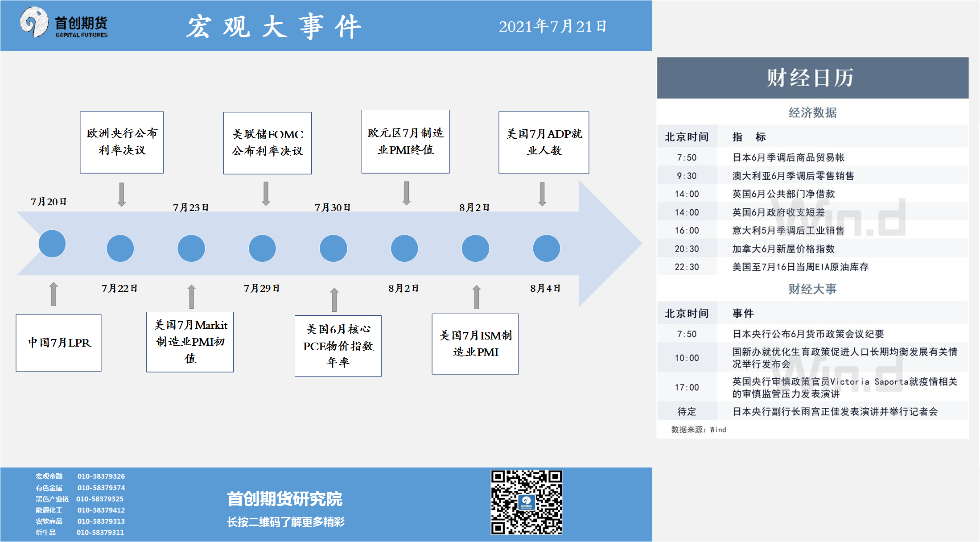This screenshot has height=542, width=980.
Task: Select the 美国7月Markit制造业PMI初值 box
Action: pyautogui.click(x=190, y=342)
